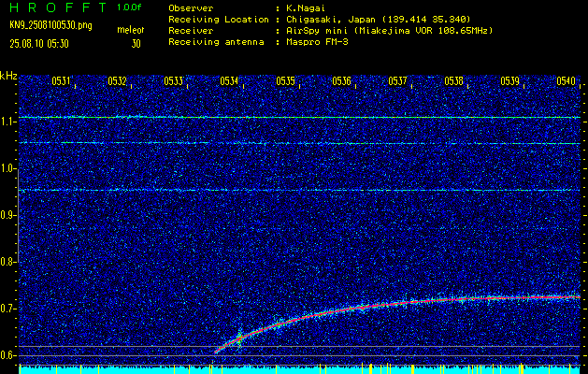The width and height of the screenshot is (588, 374).
Task: Click the 0.7 frequency axis label
Action: (x=7, y=309)
